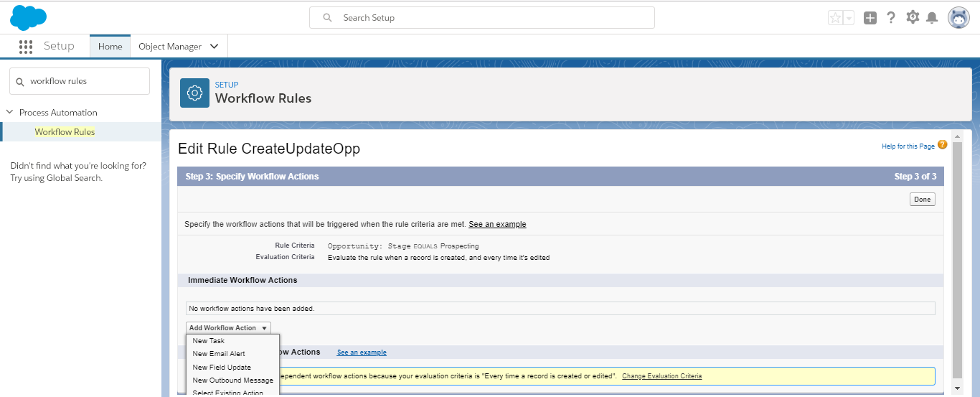This screenshot has height=397, width=980.
Task: Open the Add Workflow Action dropdown
Action: (x=228, y=328)
